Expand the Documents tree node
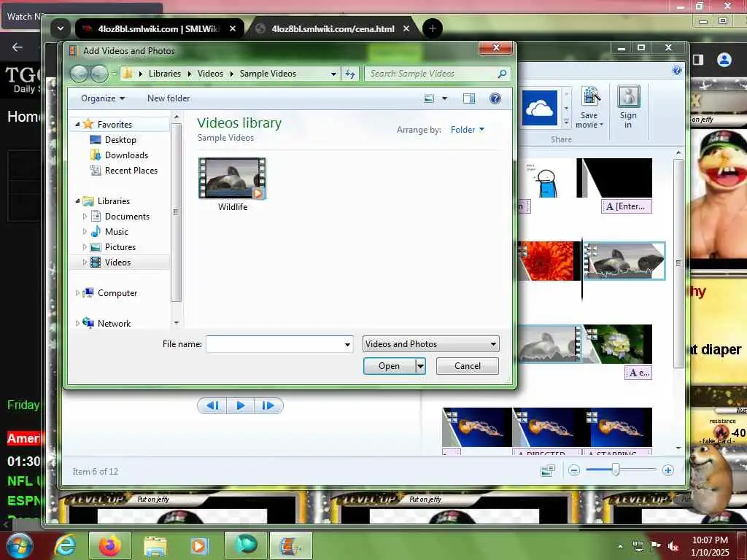Screen dimensions: 747x560 point(85,216)
